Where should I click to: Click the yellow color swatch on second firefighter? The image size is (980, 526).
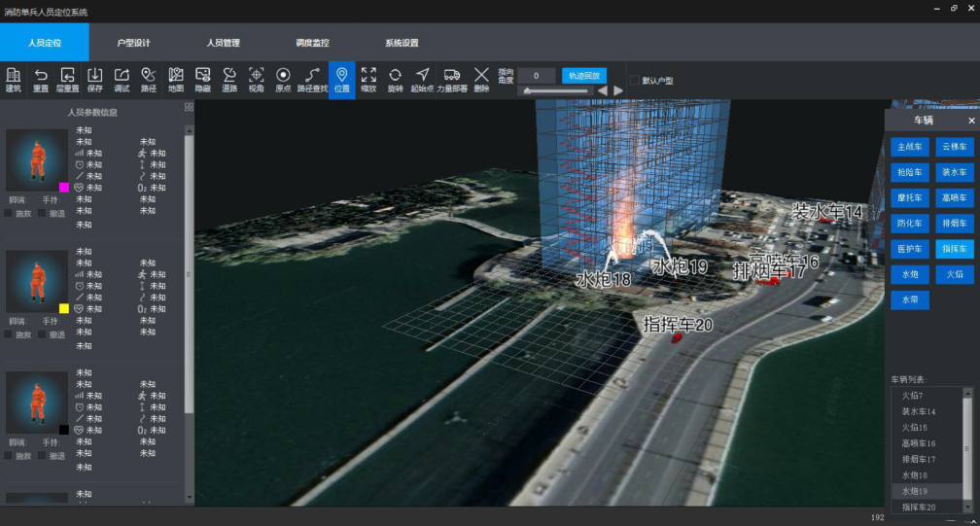64,308
